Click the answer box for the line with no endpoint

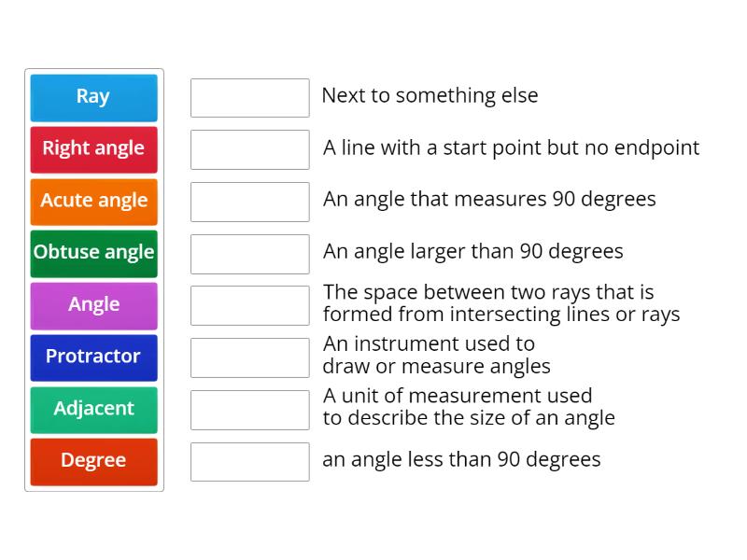point(249,149)
